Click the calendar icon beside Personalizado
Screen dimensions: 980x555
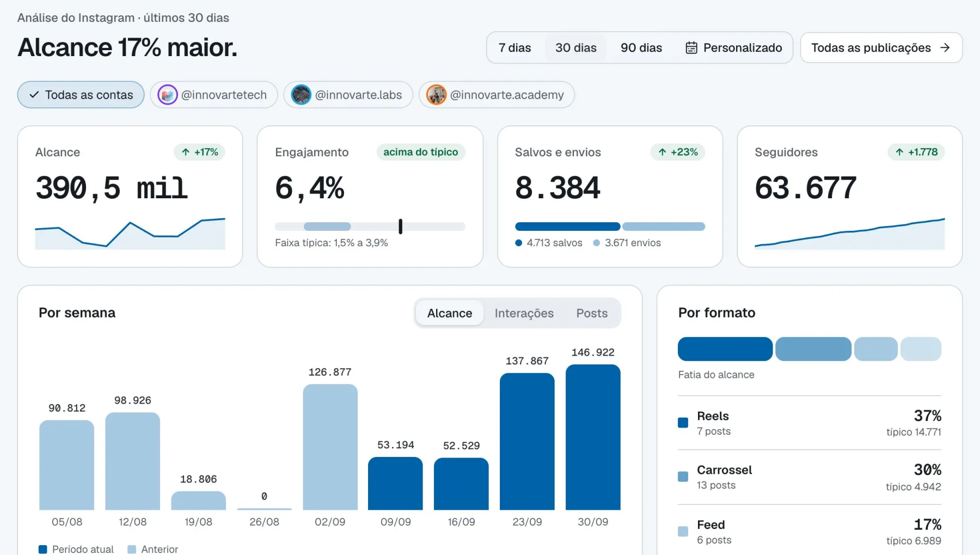[691, 48]
